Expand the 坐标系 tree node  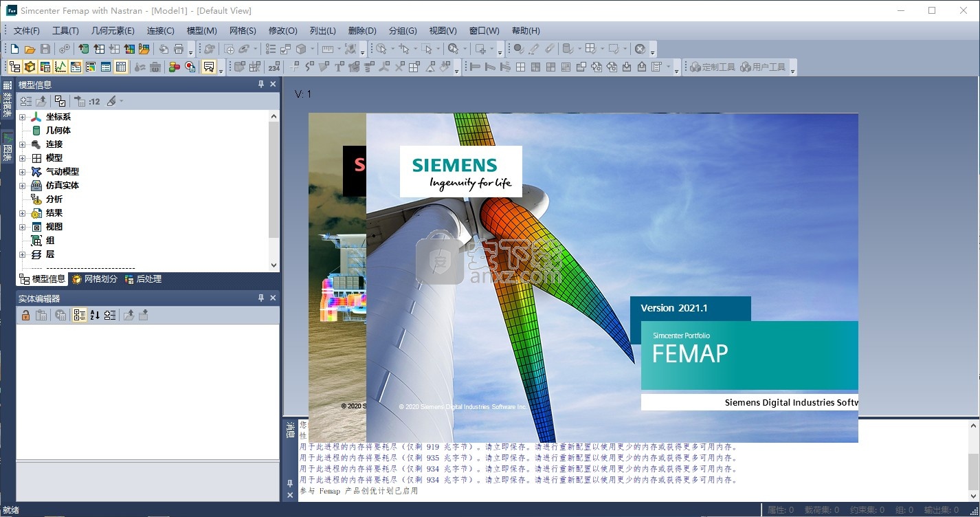[22, 117]
